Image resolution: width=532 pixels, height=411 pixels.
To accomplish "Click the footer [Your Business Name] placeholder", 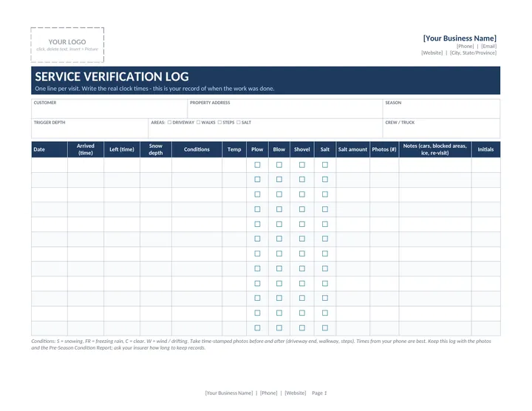I will [x=229, y=393].
